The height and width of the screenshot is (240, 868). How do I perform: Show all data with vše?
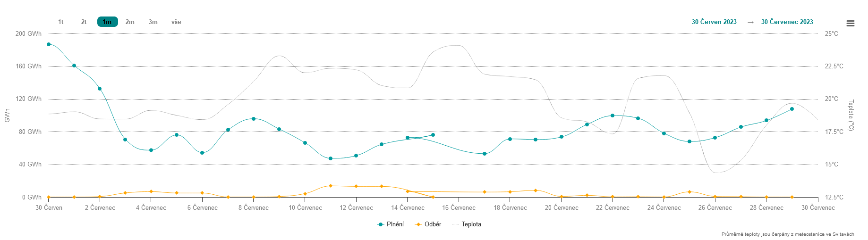pos(176,22)
